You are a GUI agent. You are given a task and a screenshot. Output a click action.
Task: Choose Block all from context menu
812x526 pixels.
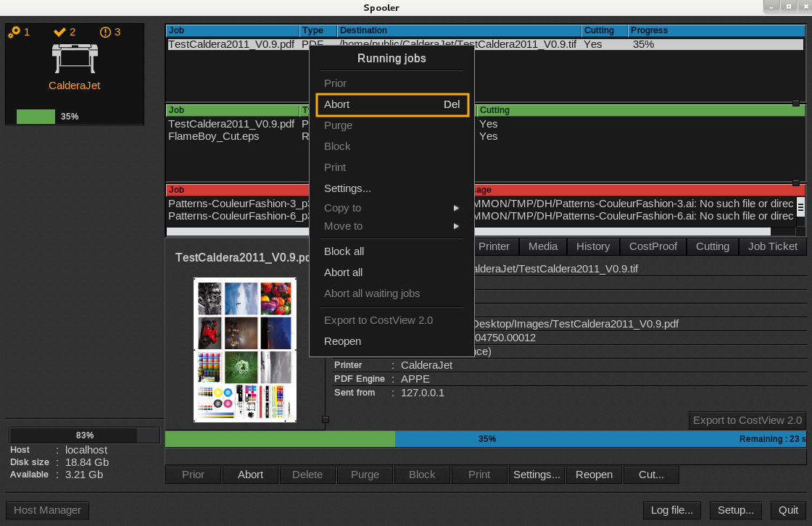pyautogui.click(x=344, y=251)
